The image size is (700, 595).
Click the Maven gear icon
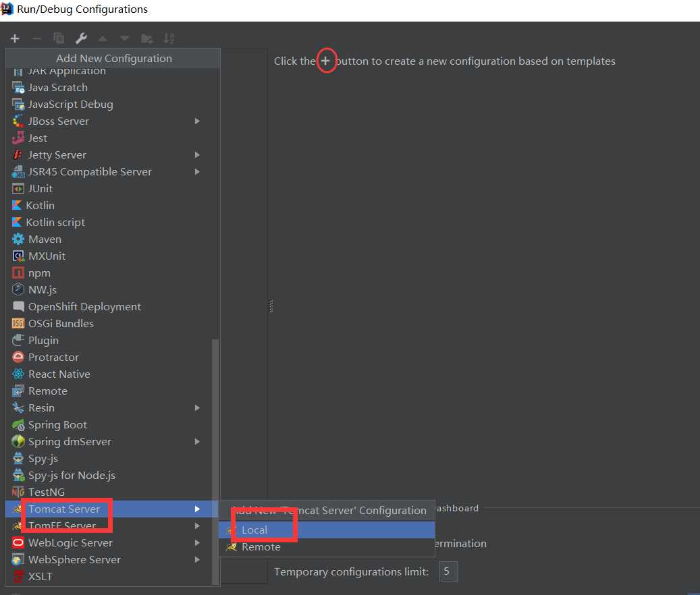(x=18, y=239)
